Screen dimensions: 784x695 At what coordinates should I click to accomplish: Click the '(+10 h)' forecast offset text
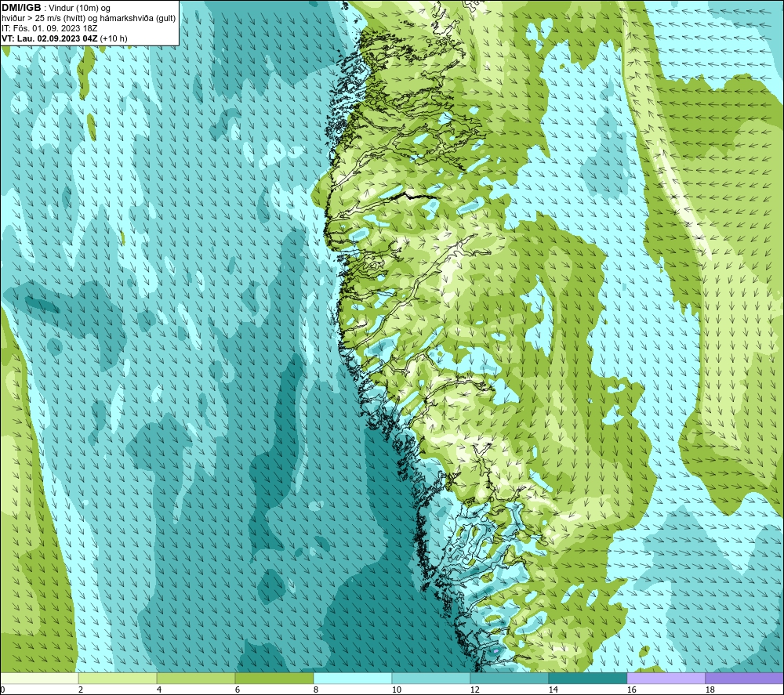[x=114, y=38]
